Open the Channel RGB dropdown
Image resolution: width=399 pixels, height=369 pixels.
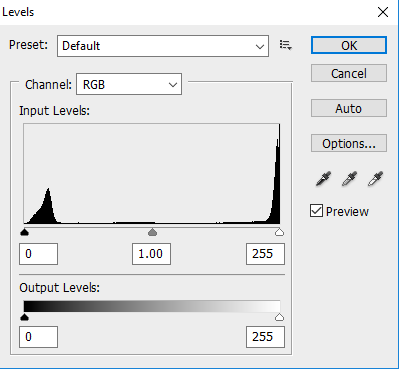click(129, 84)
